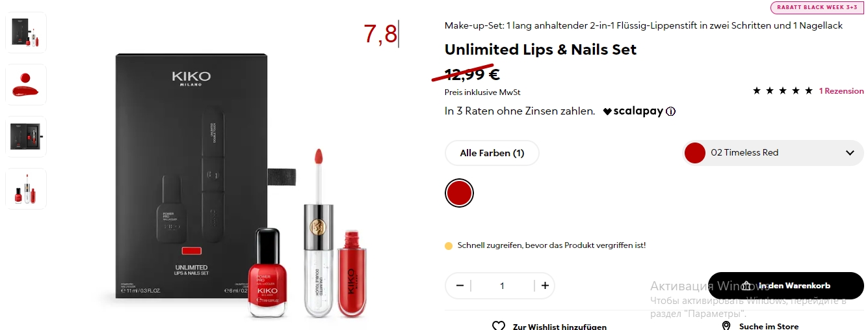Select the red lipstick swatch thumbnail

click(26, 85)
